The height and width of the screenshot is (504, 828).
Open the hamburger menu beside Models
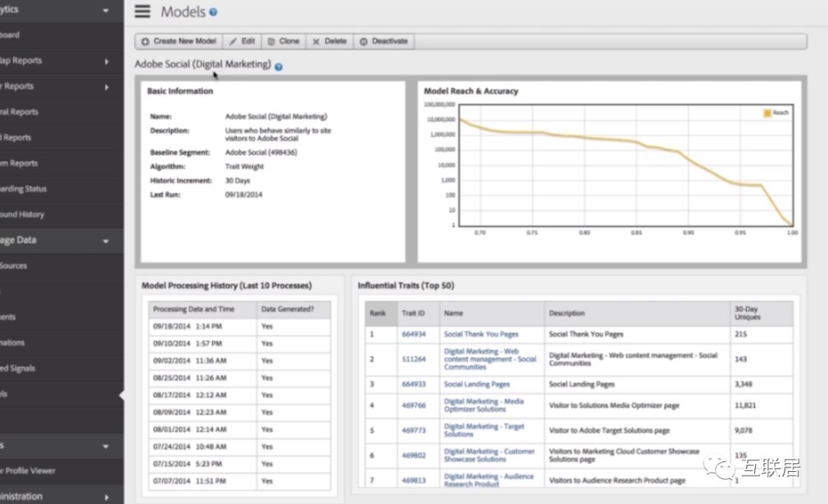pyautogui.click(x=142, y=11)
